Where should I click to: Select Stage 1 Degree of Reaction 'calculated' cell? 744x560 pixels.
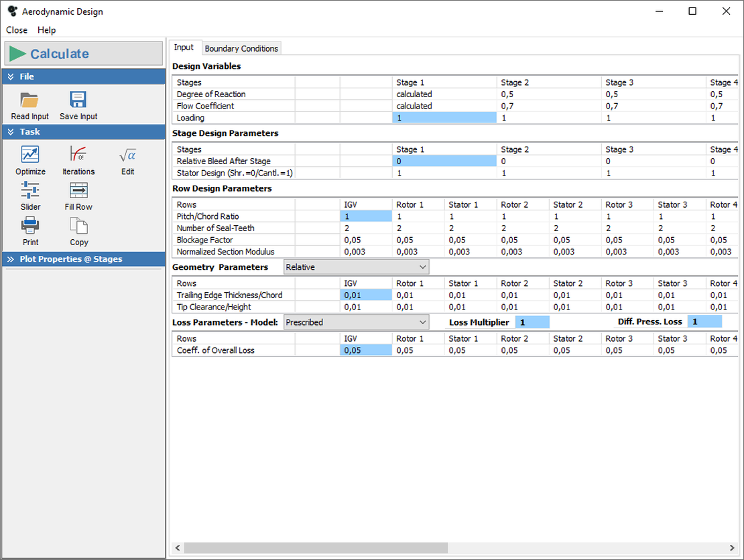(444, 94)
